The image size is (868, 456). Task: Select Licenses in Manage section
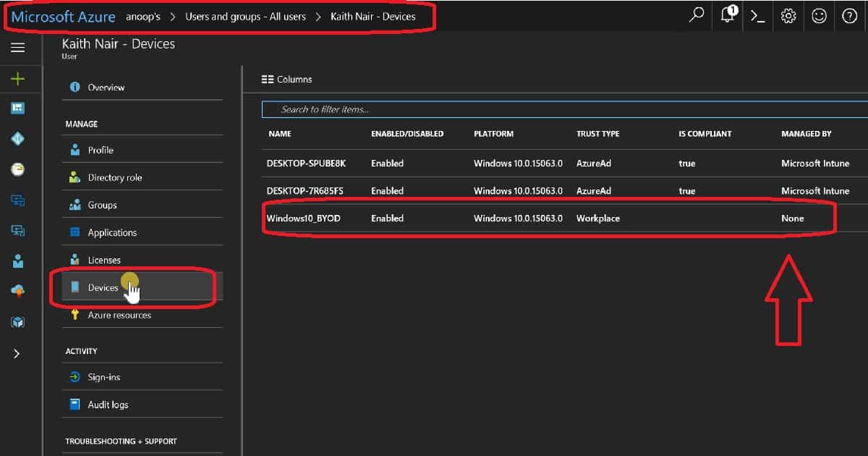[x=104, y=260]
